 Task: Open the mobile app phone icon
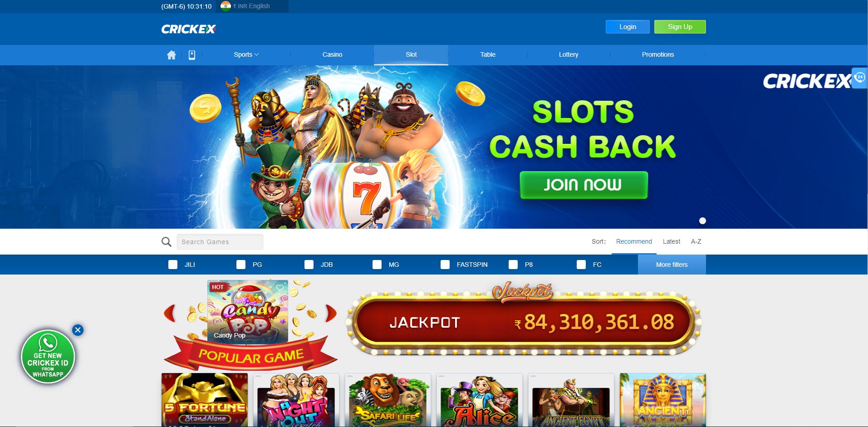point(192,55)
